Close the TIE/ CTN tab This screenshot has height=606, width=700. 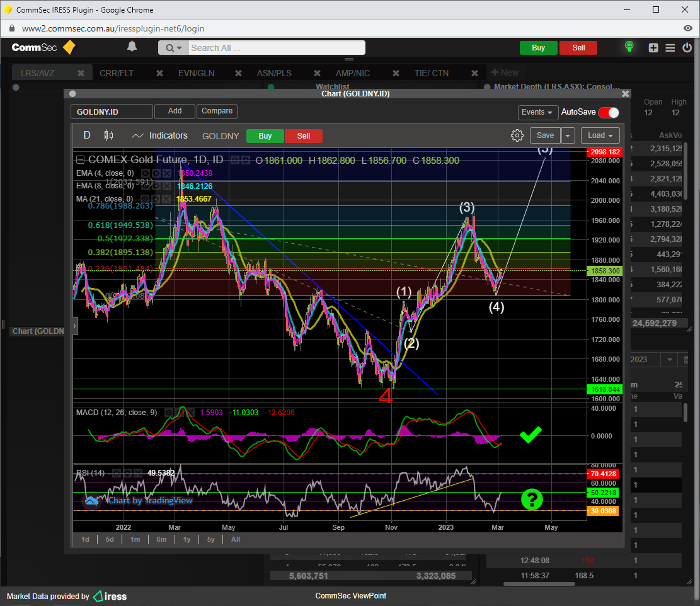tap(474, 73)
